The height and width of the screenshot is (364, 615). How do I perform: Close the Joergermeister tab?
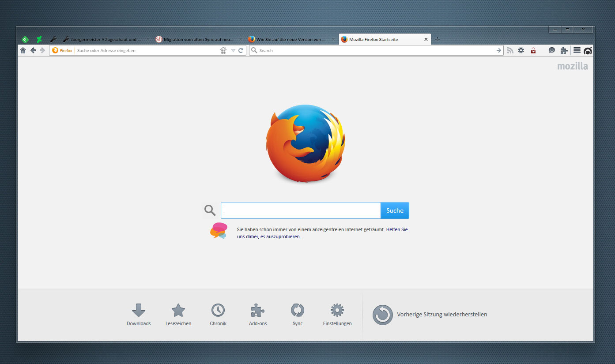(147, 39)
